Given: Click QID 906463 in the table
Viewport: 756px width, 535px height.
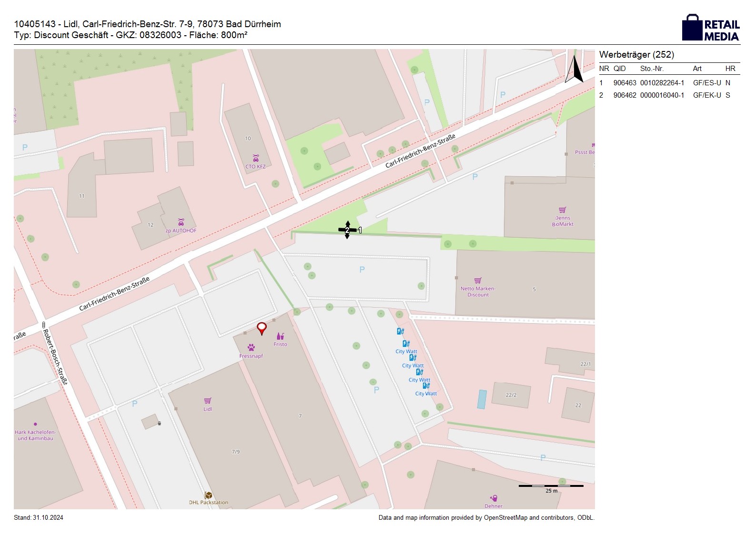Looking at the screenshot, I should pos(625,83).
